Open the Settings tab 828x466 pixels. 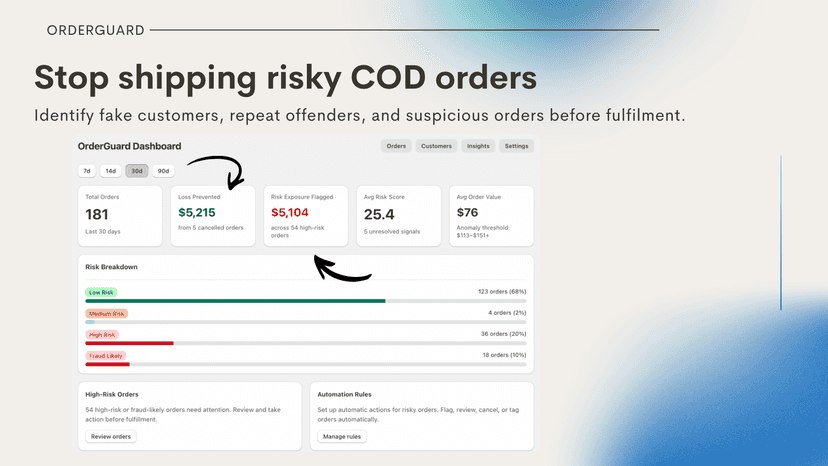tap(516, 146)
